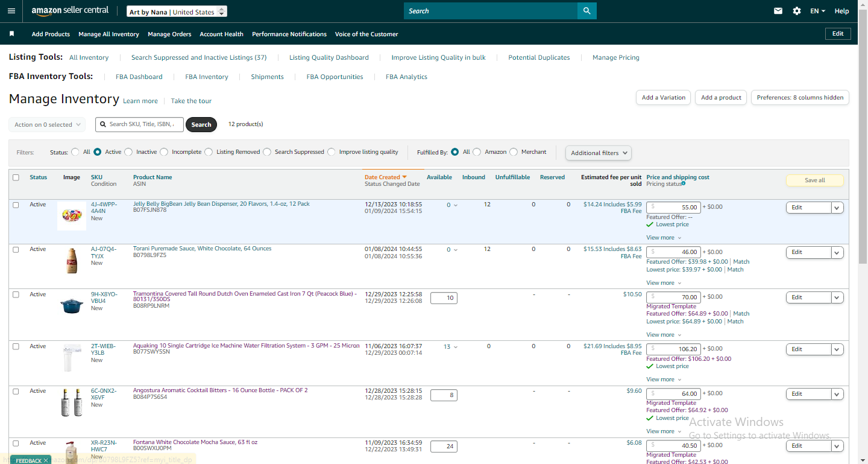The image size is (868, 464).
Task: Click the Jelly Belly price field showing 55.00
Action: tap(673, 207)
